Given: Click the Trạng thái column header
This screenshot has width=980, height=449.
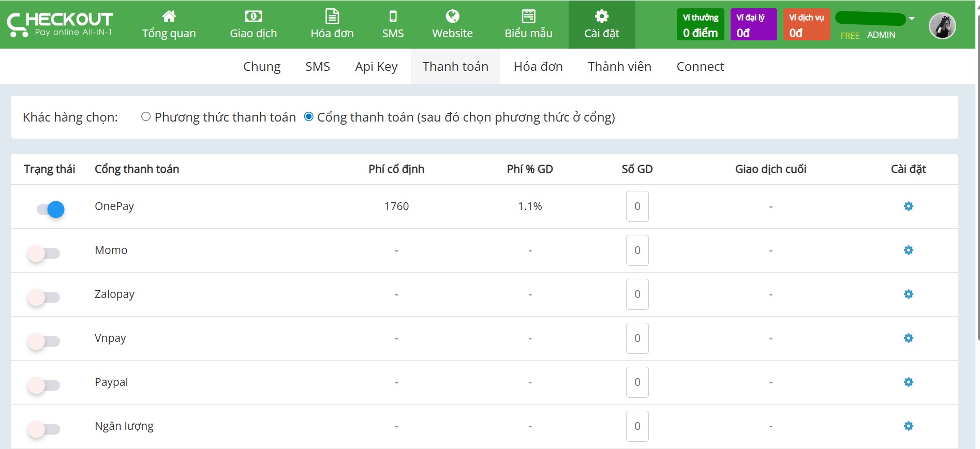Looking at the screenshot, I should tap(50, 169).
